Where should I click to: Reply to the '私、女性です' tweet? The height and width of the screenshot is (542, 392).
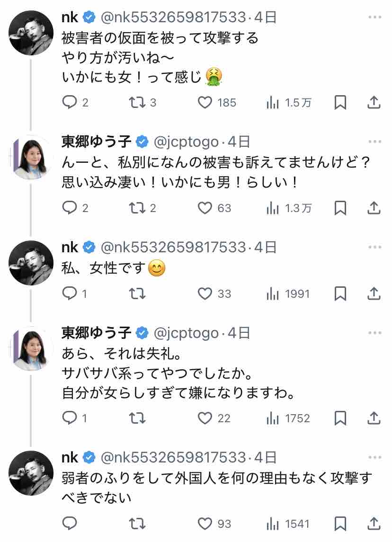pyautogui.click(x=70, y=293)
